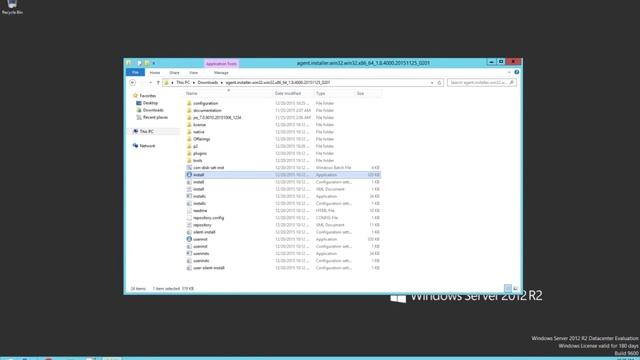
Task: Select Favorites in the navigation pane
Action: click(x=147, y=96)
